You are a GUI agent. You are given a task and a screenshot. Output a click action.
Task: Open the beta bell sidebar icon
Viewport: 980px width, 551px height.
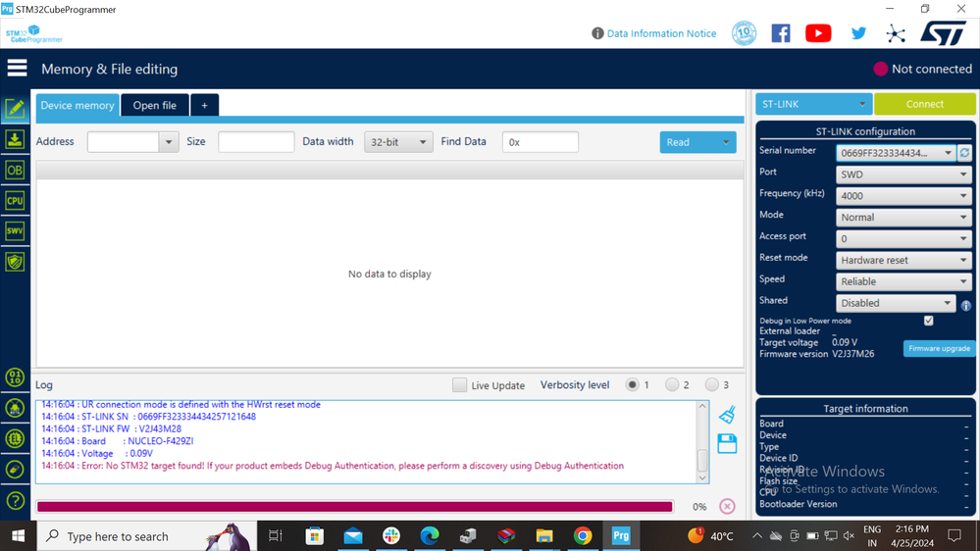pyautogui.click(x=15, y=408)
